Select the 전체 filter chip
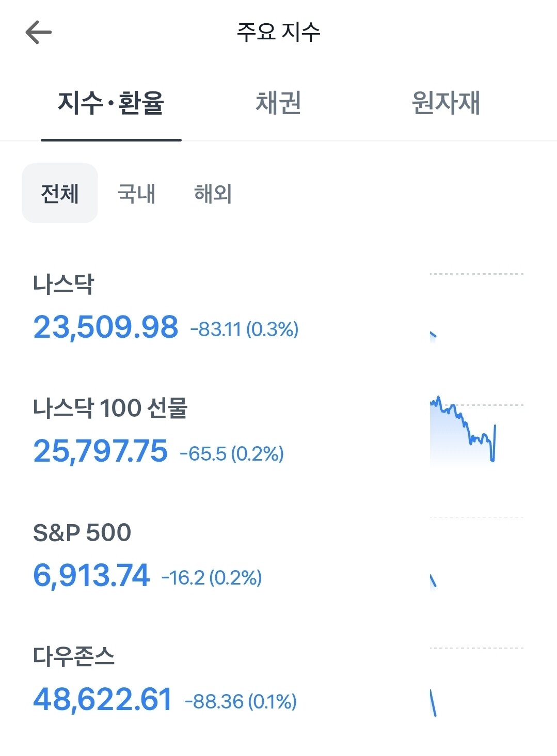 60,194
